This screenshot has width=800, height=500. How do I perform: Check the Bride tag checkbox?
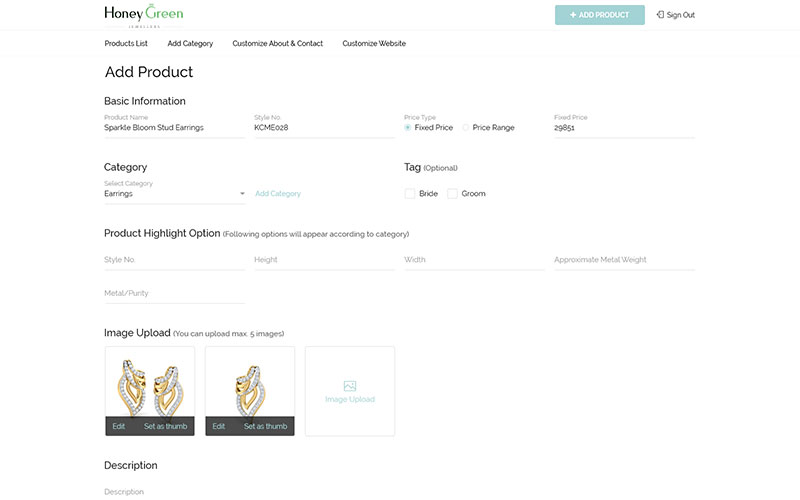tap(409, 193)
